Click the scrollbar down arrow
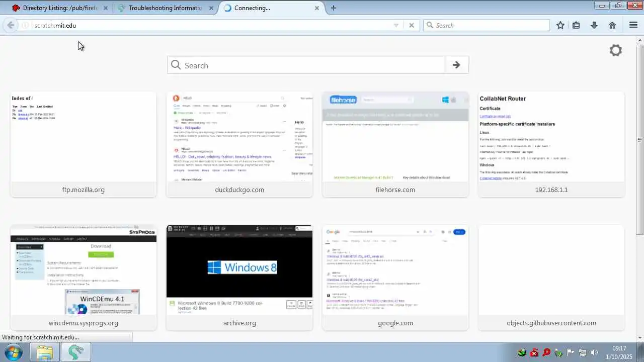Screen dimensions: 644x362 tap(640, 337)
